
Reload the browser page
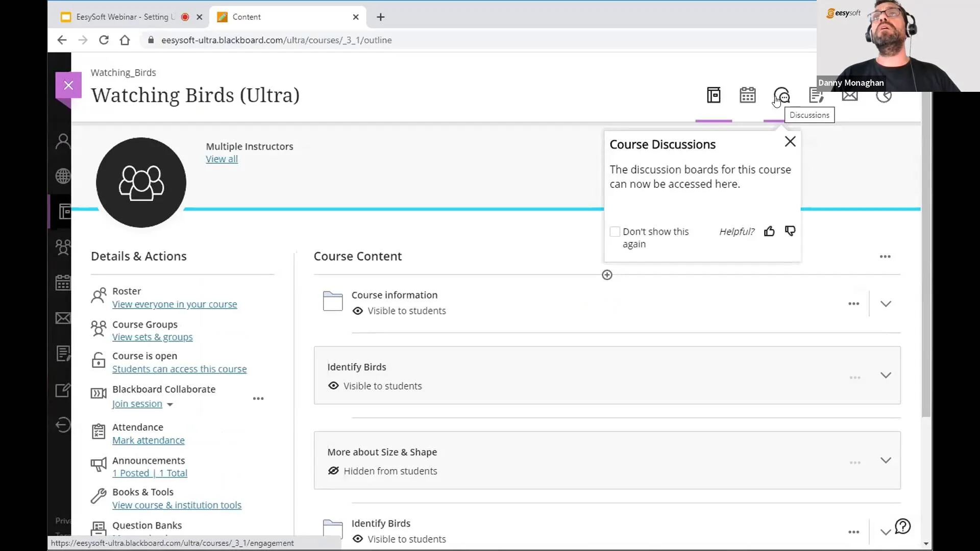pyautogui.click(x=104, y=40)
